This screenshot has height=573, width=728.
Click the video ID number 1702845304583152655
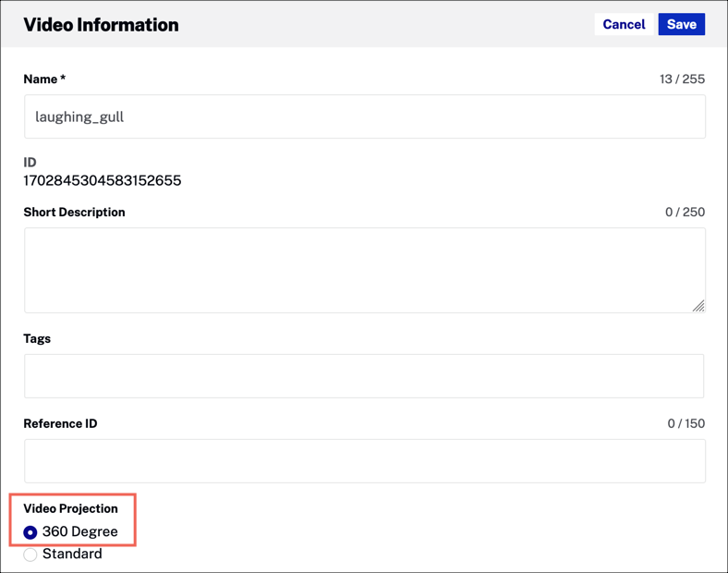(103, 181)
